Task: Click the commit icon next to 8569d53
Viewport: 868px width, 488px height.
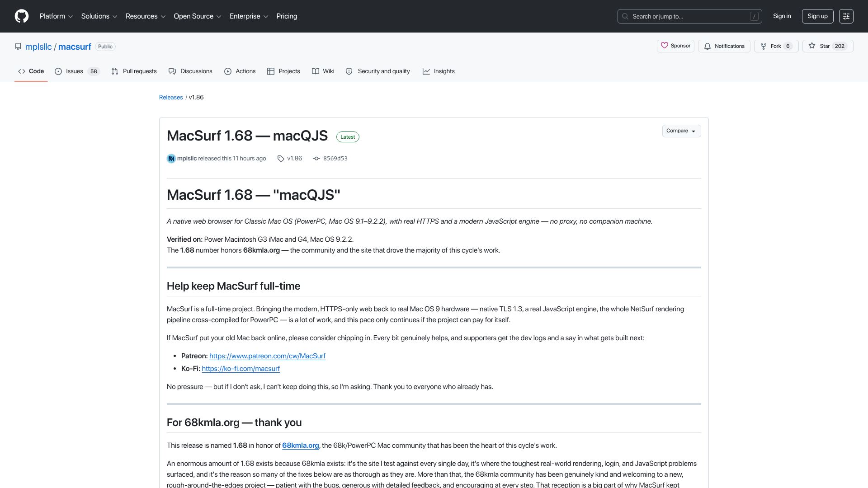Action: (x=316, y=159)
